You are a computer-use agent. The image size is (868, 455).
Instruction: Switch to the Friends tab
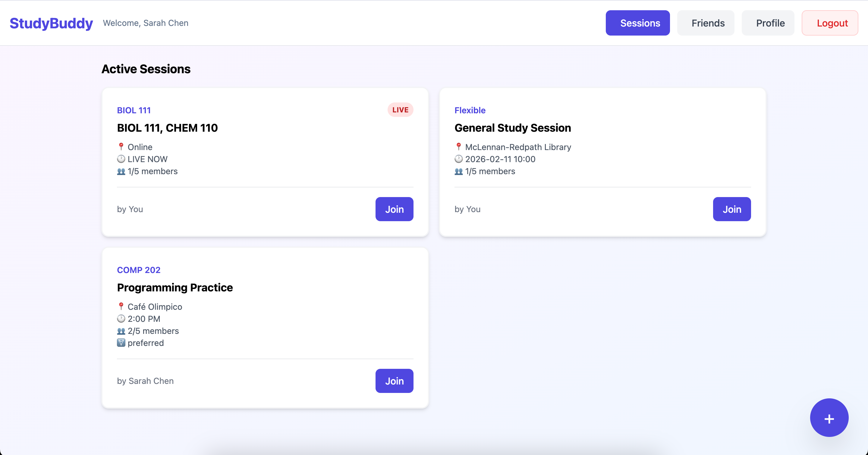point(706,23)
